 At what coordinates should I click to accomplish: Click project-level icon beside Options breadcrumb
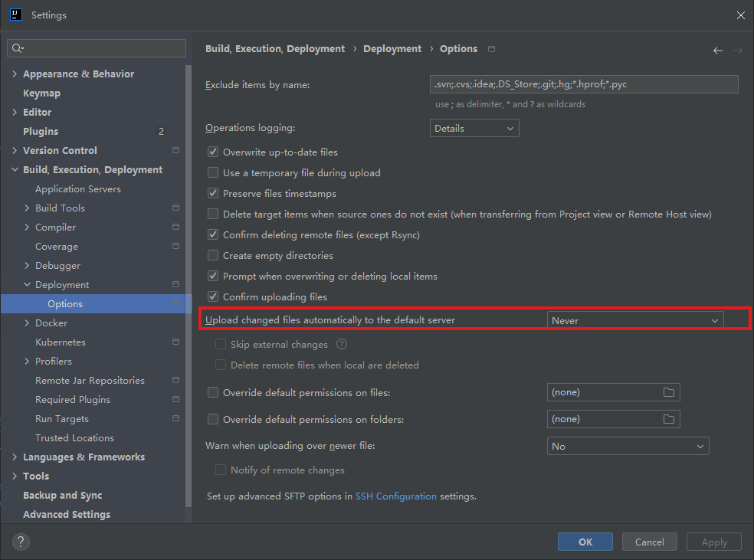click(491, 49)
